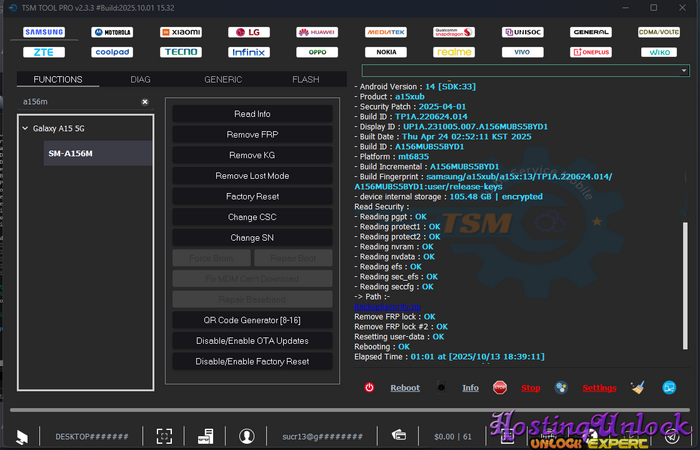Click the Infinix brand logo

coord(248,52)
